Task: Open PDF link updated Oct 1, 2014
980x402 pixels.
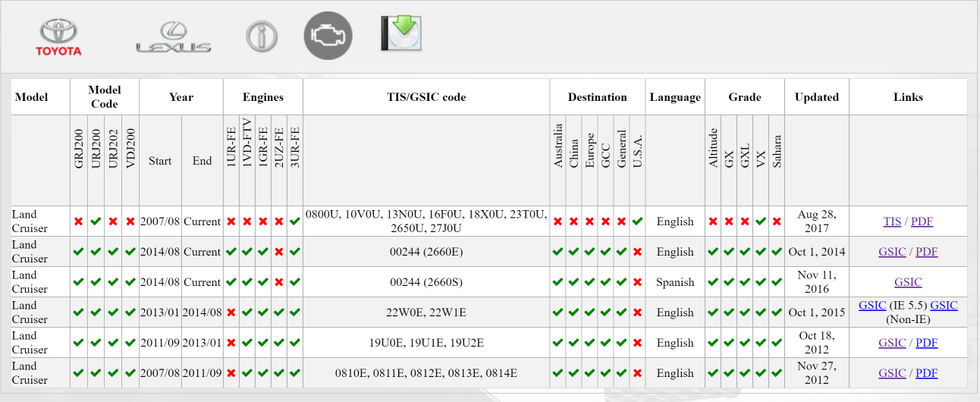Action: coord(926,252)
